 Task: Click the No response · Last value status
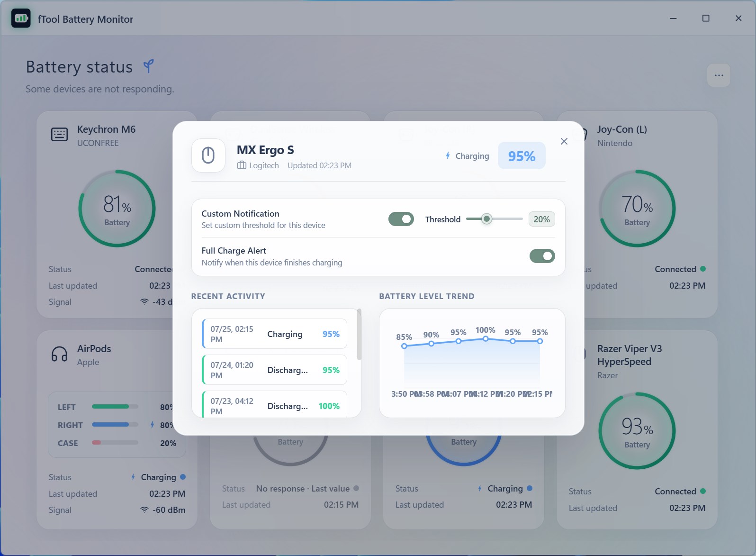(x=303, y=489)
